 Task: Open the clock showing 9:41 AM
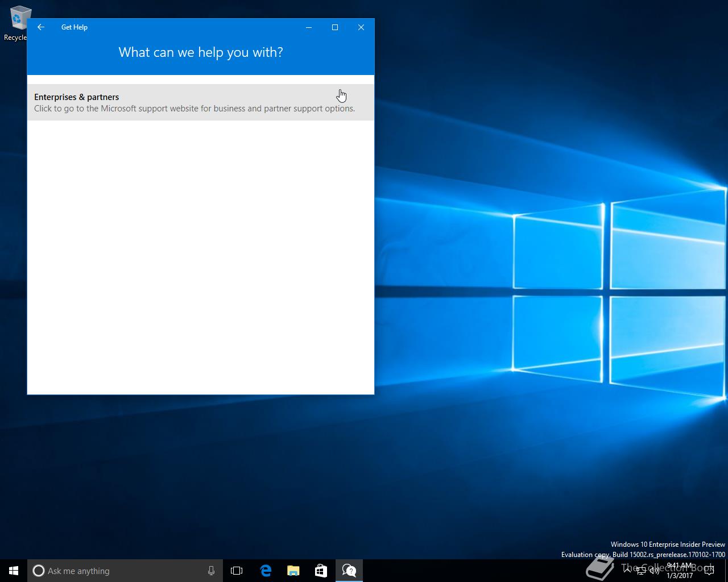[680, 571]
